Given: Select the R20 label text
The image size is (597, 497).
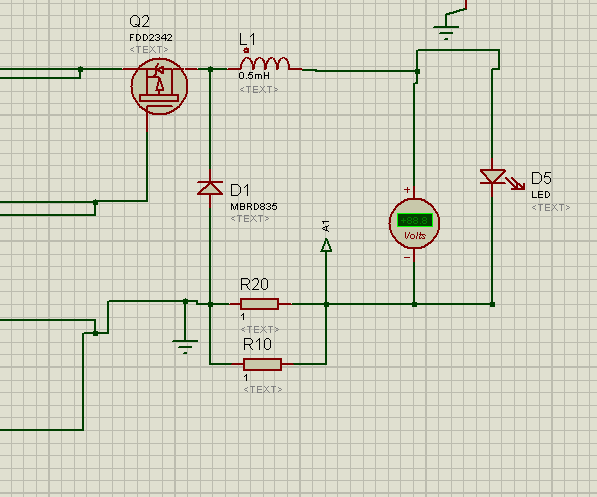Looking at the screenshot, I should [254, 284].
